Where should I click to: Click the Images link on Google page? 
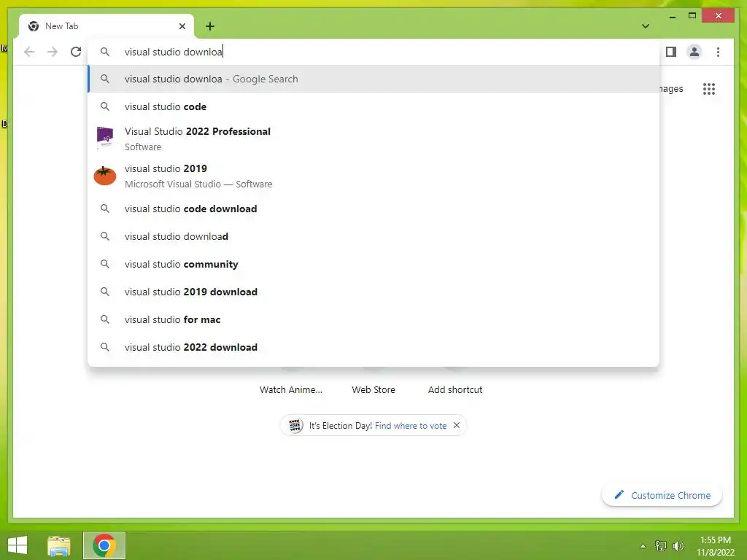click(672, 88)
